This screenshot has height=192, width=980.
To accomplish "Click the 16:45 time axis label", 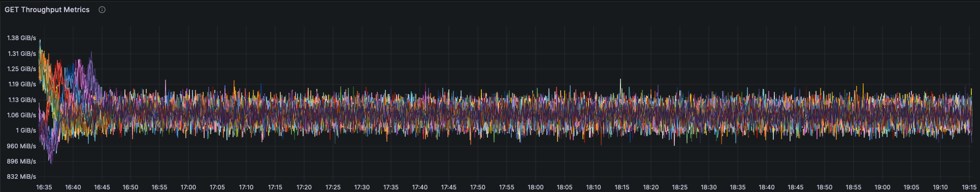I will (x=102, y=187).
